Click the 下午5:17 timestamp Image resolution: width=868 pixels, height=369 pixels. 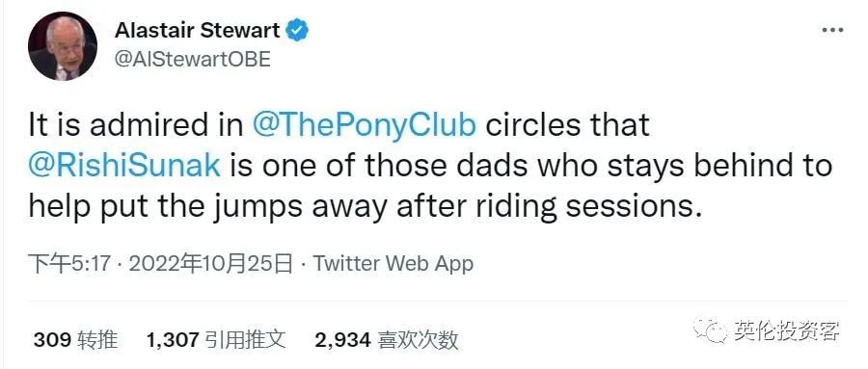click(x=69, y=264)
